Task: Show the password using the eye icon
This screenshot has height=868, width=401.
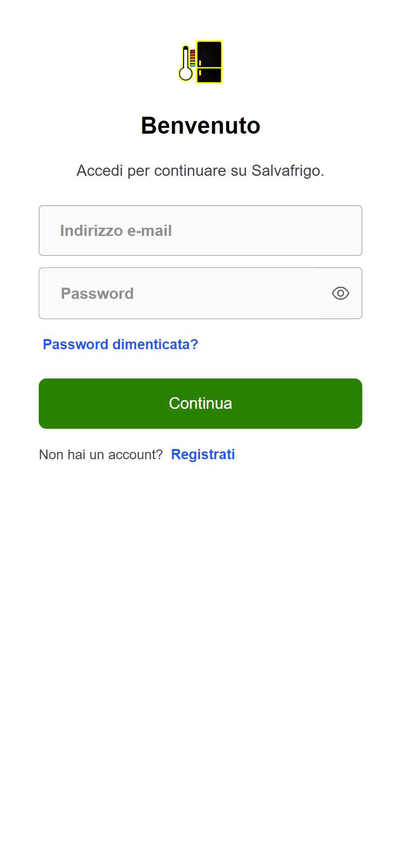Action: coord(340,294)
